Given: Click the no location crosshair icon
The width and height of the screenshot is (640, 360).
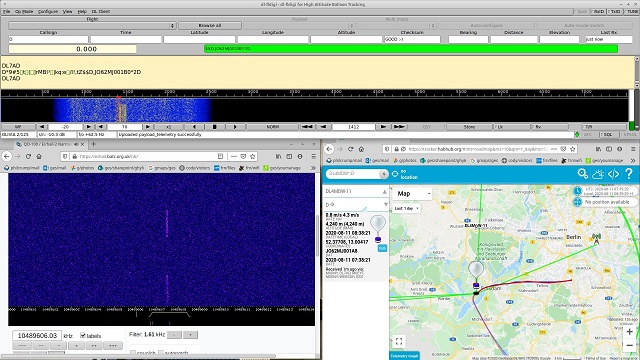Looking at the screenshot, I should point(395,174).
